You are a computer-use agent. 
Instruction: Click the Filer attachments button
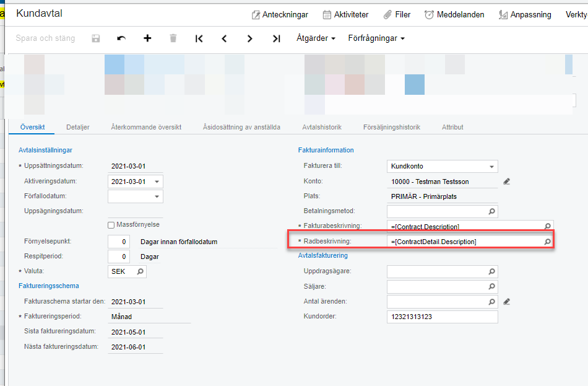point(397,14)
